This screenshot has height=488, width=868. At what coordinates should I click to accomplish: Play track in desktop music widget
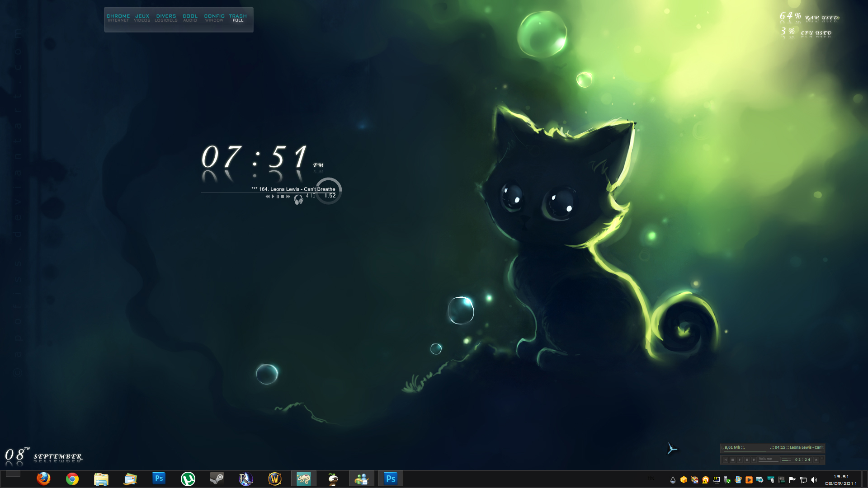(x=273, y=197)
